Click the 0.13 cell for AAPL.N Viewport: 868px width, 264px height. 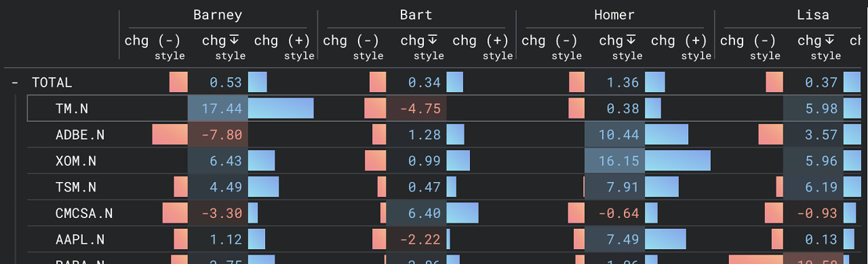[813, 239]
